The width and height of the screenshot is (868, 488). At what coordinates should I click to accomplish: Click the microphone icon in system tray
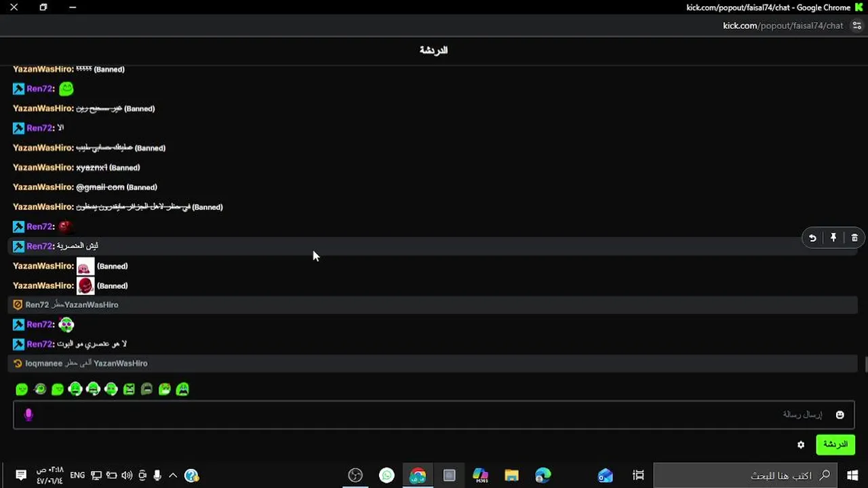click(x=157, y=475)
